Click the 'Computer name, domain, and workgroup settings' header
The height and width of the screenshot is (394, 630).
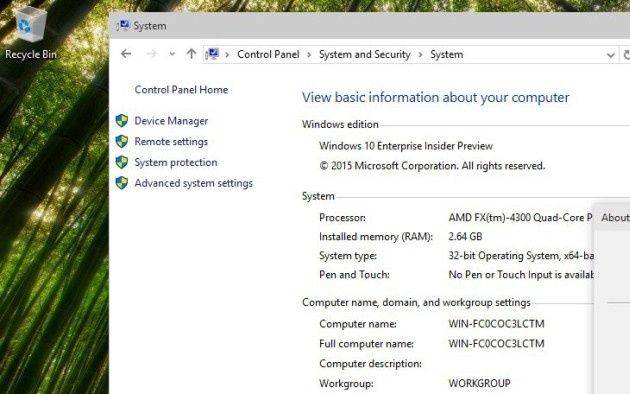[416, 302]
